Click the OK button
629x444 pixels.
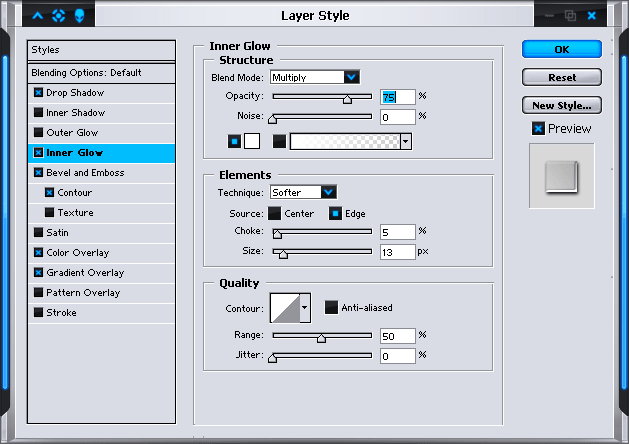click(x=562, y=49)
